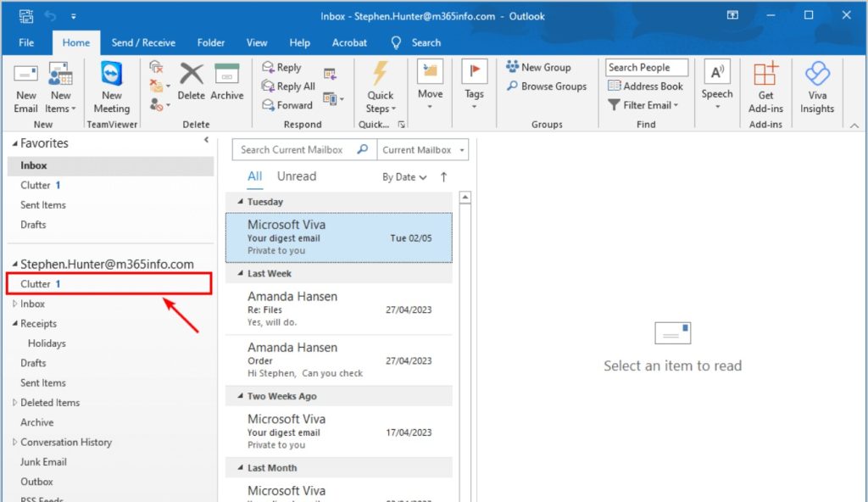868x502 pixels.
Task: Switch to the Unread message filter
Action: (296, 176)
